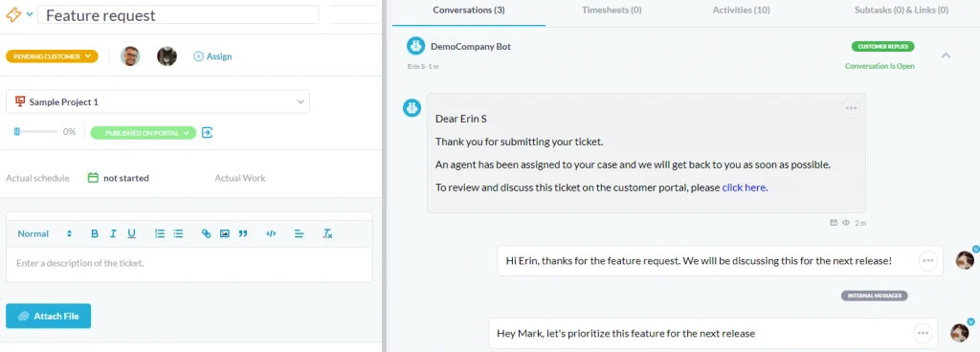Image resolution: width=980 pixels, height=352 pixels.
Task: Open the Activities (10) tab
Action: pyautogui.click(x=742, y=10)
